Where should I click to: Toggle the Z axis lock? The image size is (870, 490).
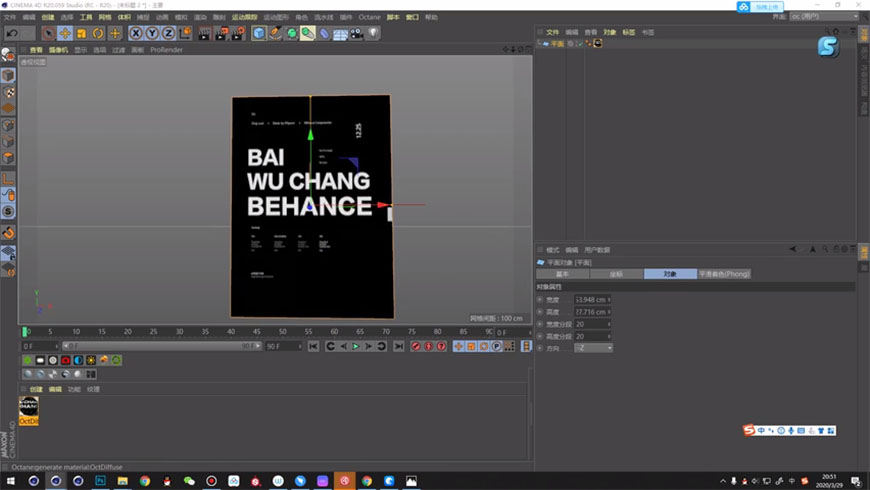168,33
